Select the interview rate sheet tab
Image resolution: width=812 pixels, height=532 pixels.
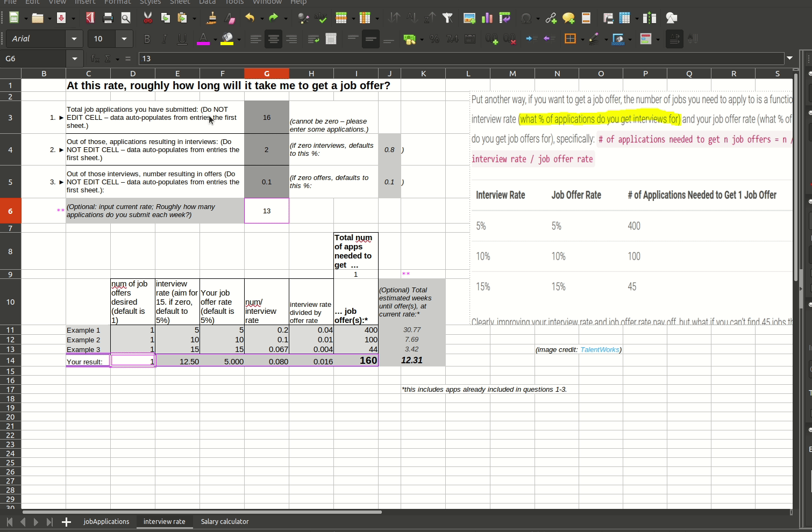(x=164, y=522)
